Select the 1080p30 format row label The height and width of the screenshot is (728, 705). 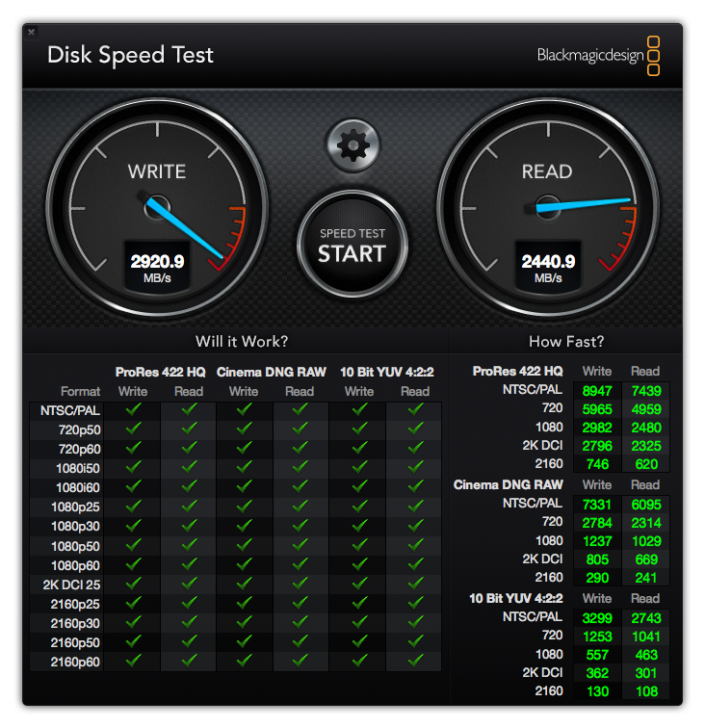click(x=75, y=527)
